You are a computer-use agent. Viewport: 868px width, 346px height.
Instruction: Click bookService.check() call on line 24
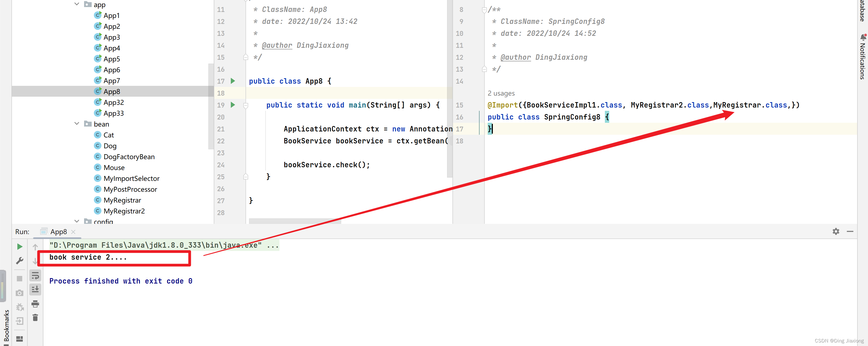click(327, 165)
